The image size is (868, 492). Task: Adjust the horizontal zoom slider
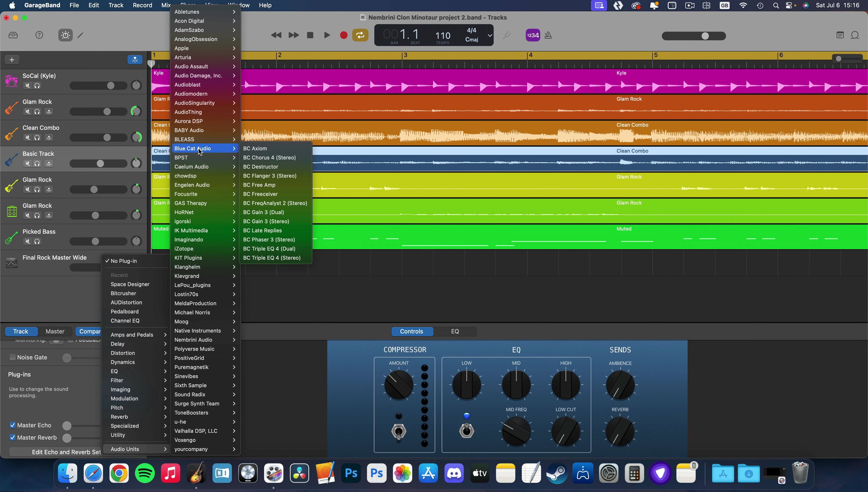coord(847,59)
